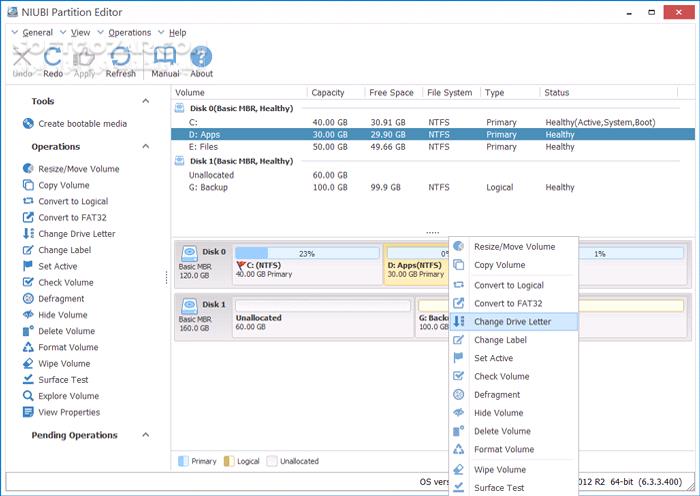Choose Defragment in context menu
Viewport: 700px width, 496px height.
tap(514, 395)
